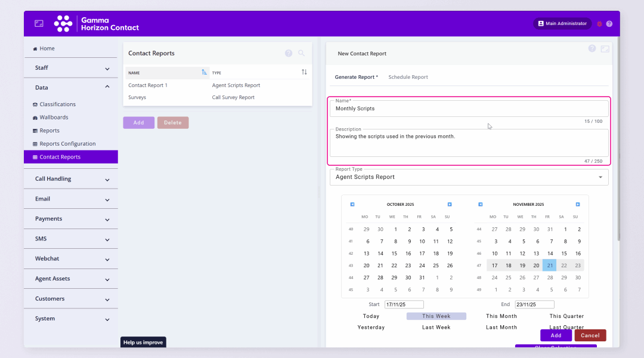The width and height of the screenshot is (644, 358).
Task: Click the red settings gear icon in header
Action: tap(599, 24)
